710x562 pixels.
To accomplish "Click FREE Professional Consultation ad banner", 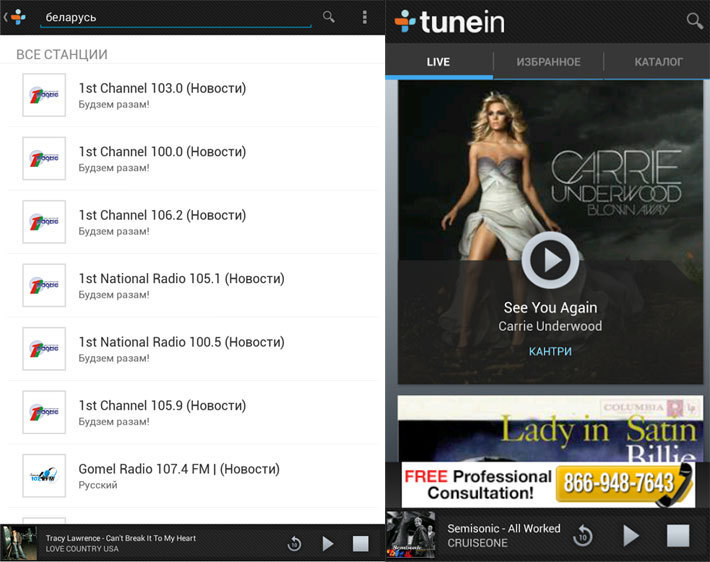I will pos(548,485).
